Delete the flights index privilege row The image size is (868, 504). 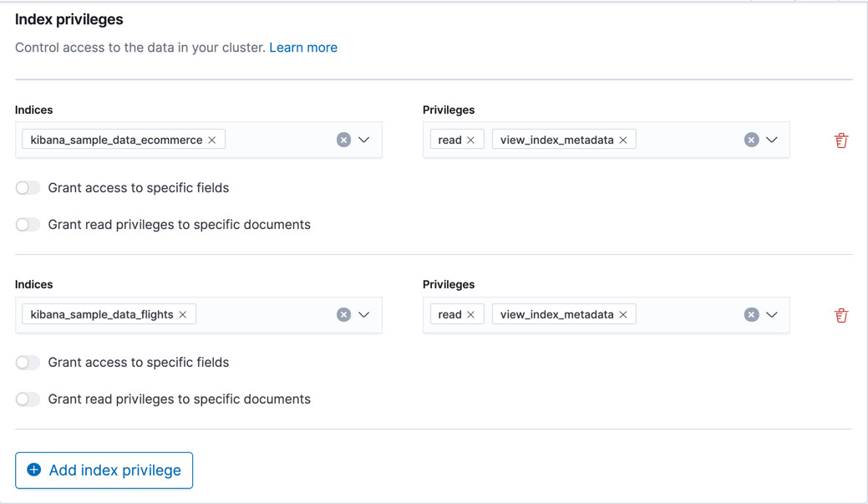pyautogui.click(x=841, y=315)
